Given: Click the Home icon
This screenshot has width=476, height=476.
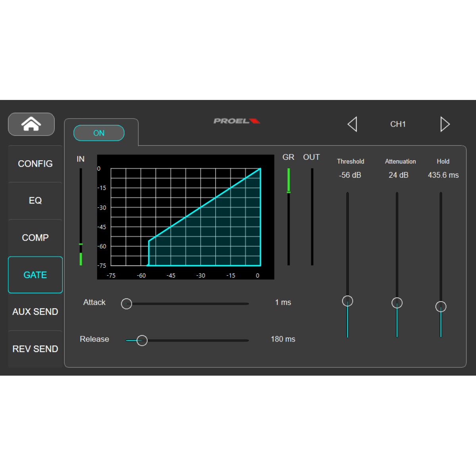Looking at the screenshot, I should point(31,124).
